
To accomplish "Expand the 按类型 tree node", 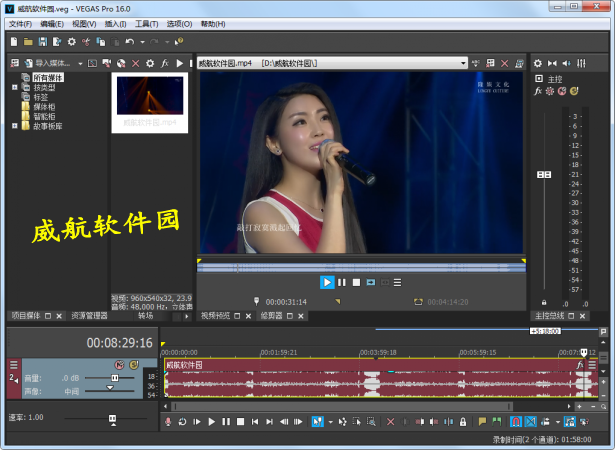I will 15,87.
